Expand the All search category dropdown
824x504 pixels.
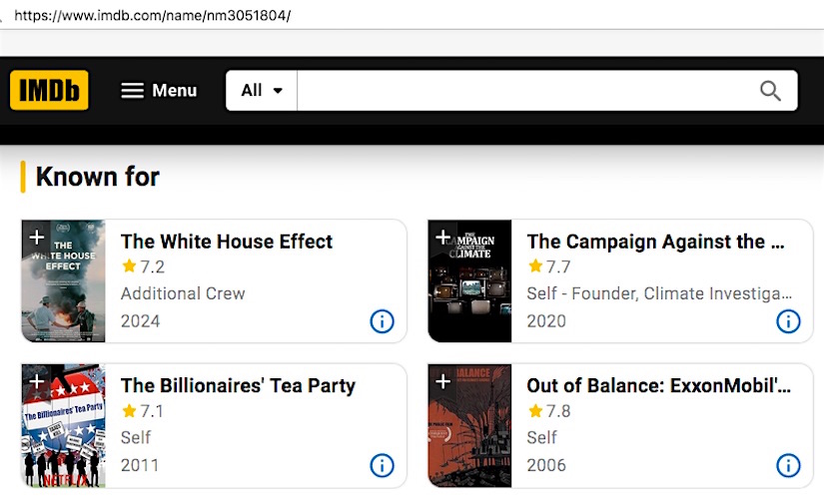tap(262, 91)
